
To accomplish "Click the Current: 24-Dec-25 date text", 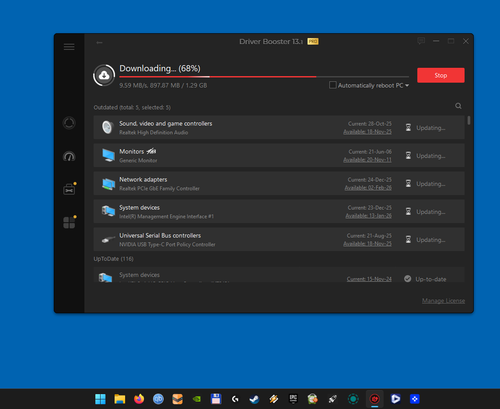I will click(x=370, y=180).
